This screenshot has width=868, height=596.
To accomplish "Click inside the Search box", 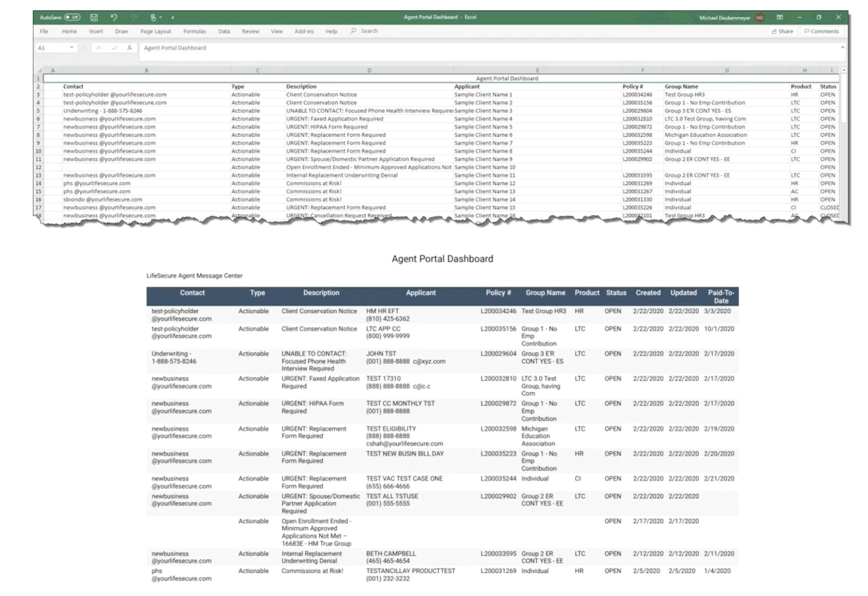I will click(370, 31).
